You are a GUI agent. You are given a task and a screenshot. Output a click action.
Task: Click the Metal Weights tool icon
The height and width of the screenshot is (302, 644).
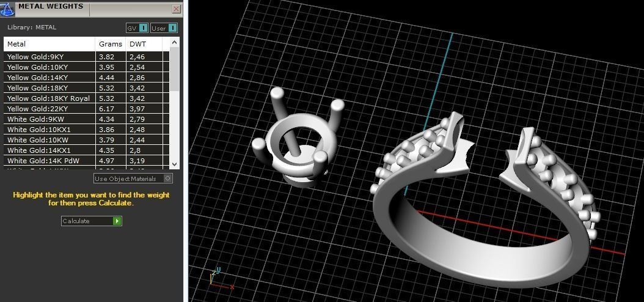click(x=7, y=9)
